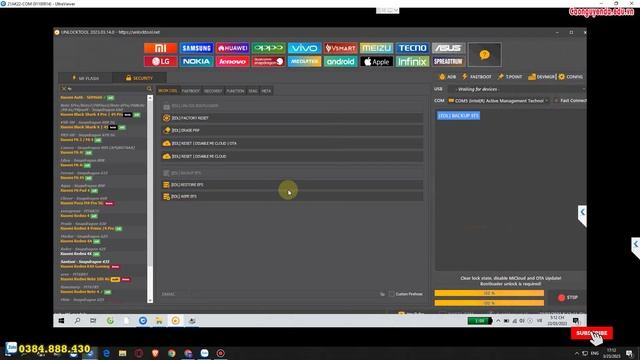
Task: Open the help question mark box
Action: (484, 55)
